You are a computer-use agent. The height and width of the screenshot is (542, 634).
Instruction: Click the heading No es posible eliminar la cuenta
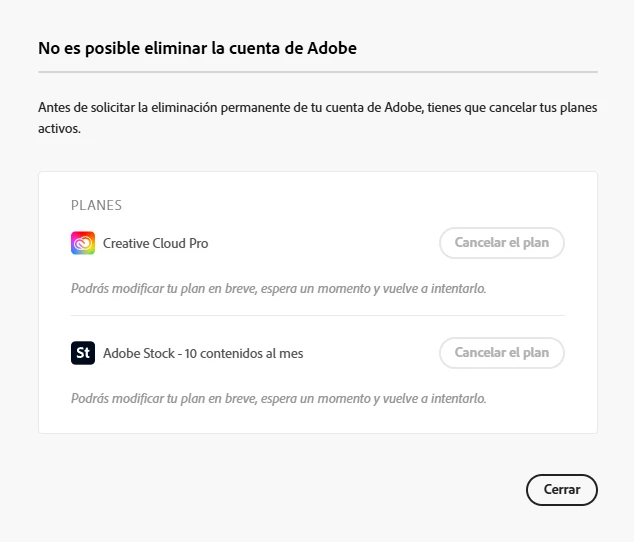tap(197, 48)
